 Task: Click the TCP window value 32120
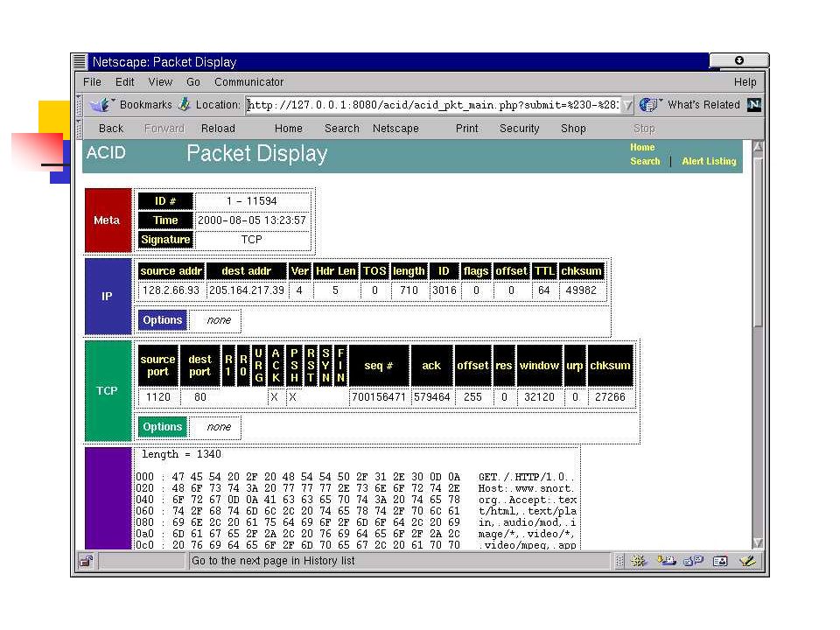coord(539,397)
